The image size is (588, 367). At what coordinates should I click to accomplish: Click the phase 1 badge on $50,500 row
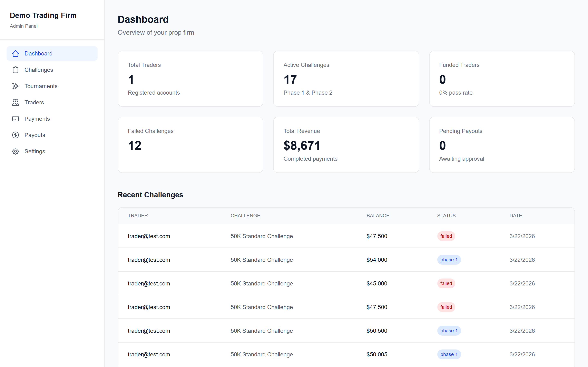click(449, 330)
